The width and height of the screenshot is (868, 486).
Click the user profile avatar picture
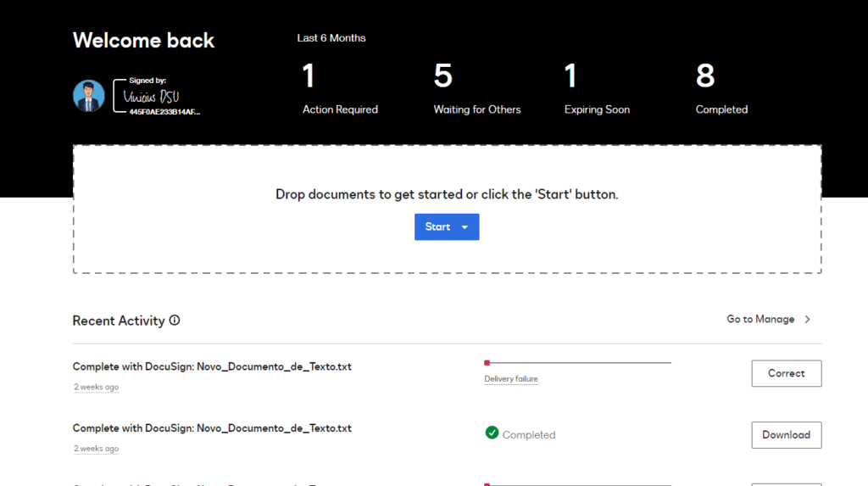[89, 96]
